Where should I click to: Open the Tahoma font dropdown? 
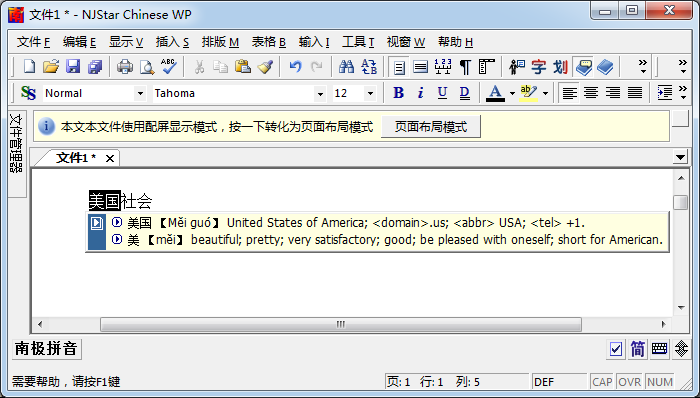[x=320, y=93]
